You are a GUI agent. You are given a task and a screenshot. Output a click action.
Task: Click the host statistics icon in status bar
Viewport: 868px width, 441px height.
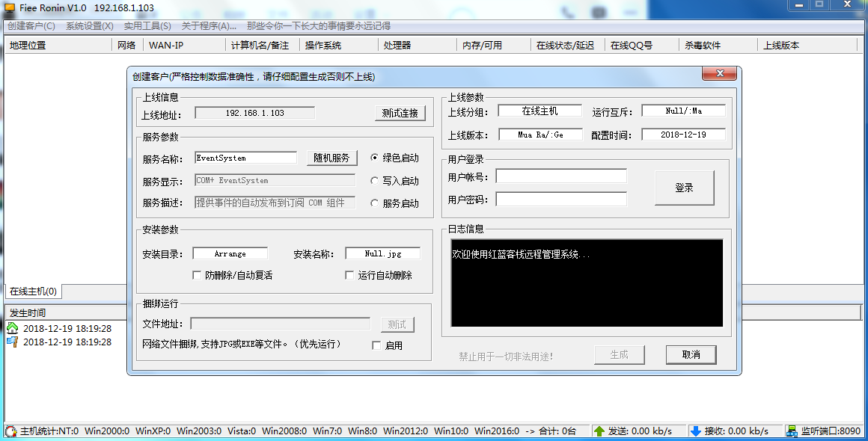click(11, 431)
